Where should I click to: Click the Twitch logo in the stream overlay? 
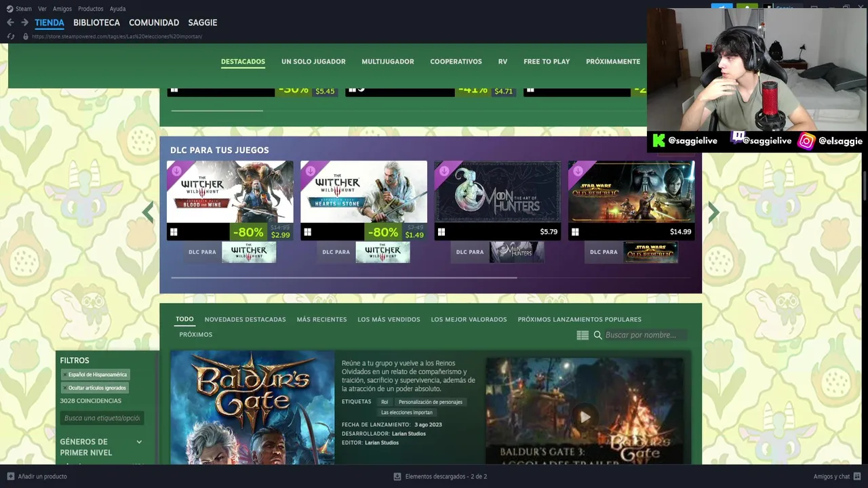click(737, 138)
